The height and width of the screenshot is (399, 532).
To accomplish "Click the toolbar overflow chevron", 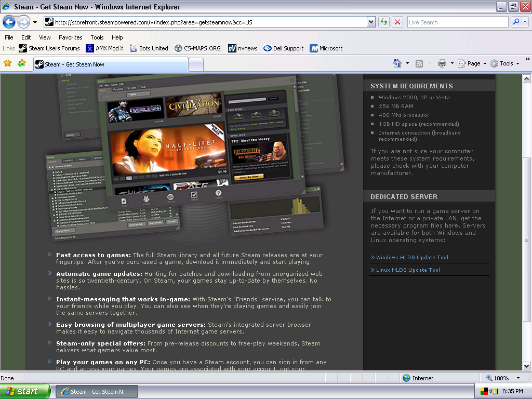I will pyautogui.click(x=528, y=59).
